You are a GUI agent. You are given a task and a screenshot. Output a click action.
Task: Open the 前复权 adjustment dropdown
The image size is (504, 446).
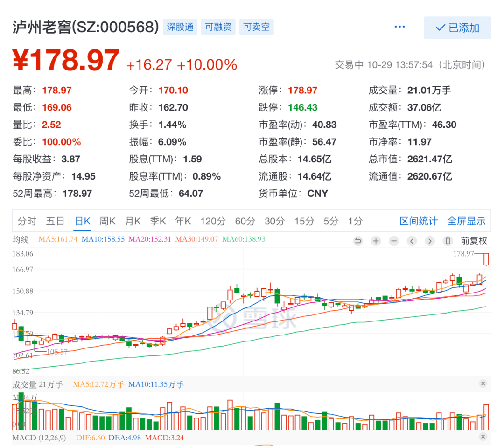(474, 241)
